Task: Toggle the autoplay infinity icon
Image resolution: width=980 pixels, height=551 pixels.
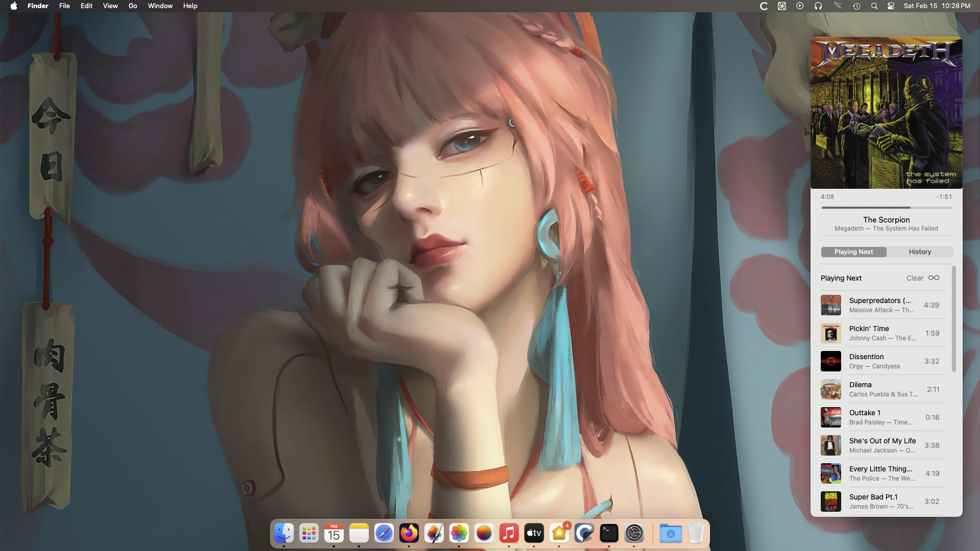Action: 934,278
